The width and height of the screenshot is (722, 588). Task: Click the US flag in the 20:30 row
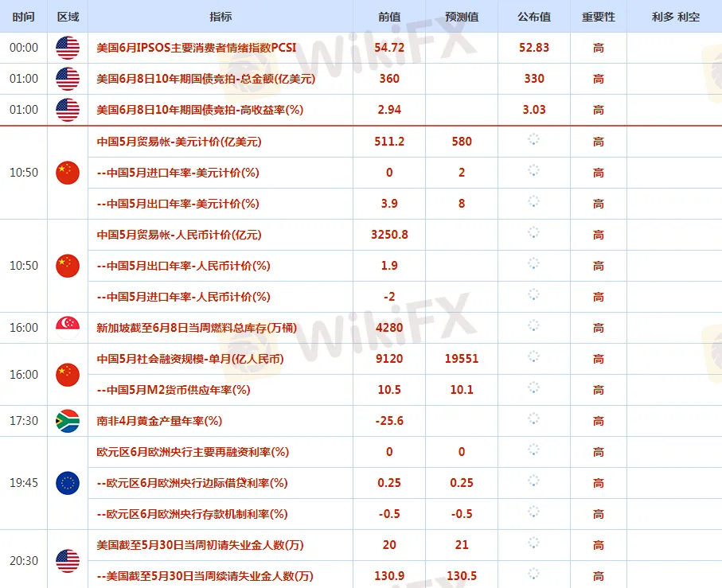click(x=68, y=561)
